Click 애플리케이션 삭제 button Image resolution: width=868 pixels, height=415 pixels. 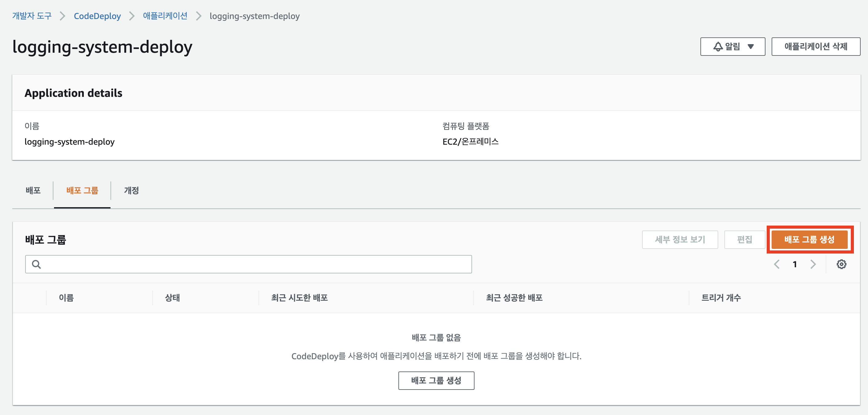[816, 47]
